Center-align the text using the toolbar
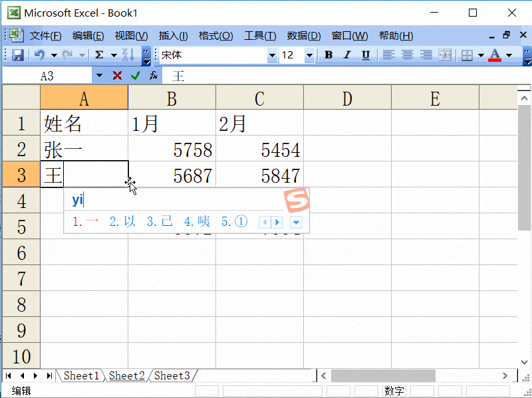This screenshot has width=532, height=398. pyautogui.click(x=408, y=55)
